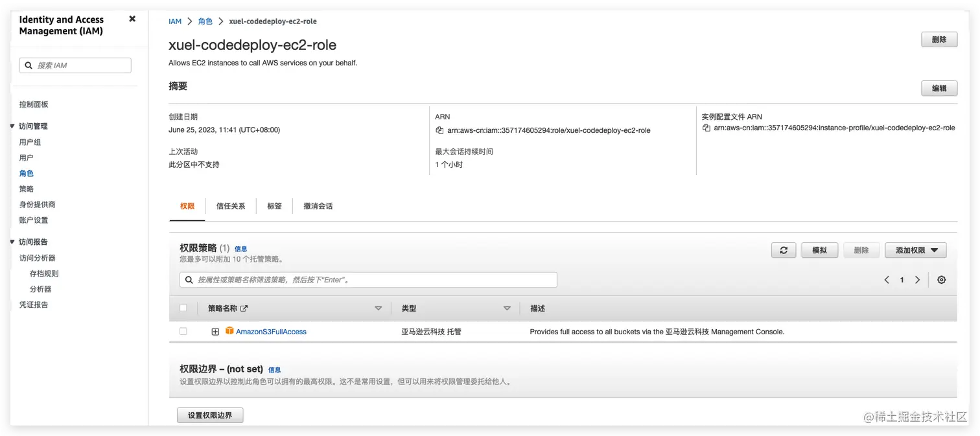
Task: Switch to the 撤消会话 tab
Action: [x=318, y=206]
